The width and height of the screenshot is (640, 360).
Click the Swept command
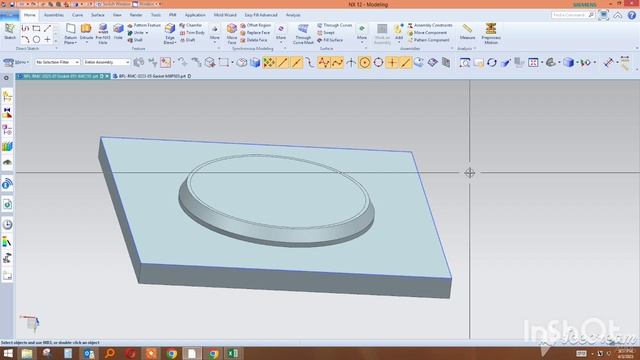(326, 33)
